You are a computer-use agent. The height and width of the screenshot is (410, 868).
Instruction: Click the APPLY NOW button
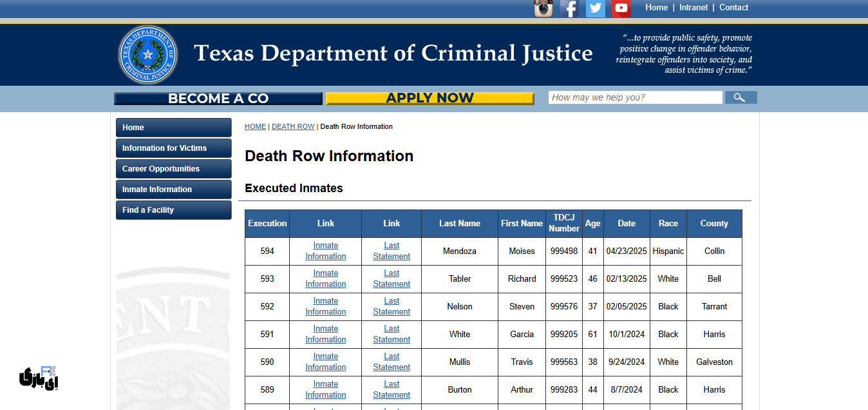tap(429, 97)
